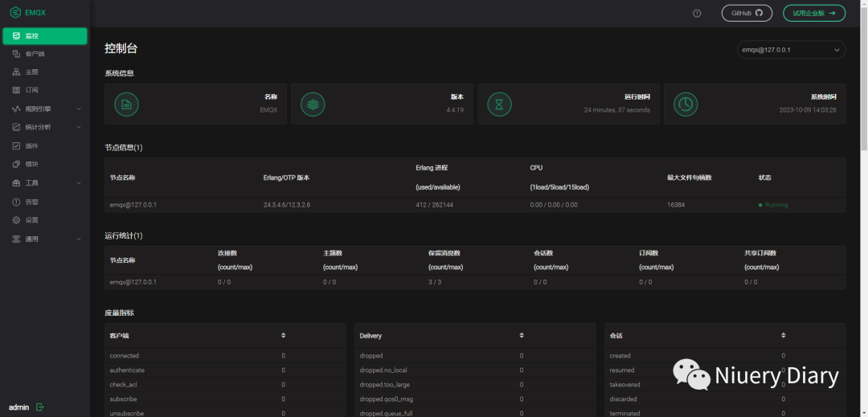
Task: Sort the 会话 metrics table
Action: coord(783,336)
